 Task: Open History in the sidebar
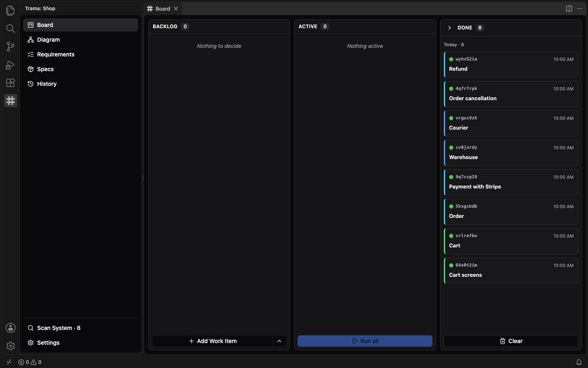(x=80, y=84)
